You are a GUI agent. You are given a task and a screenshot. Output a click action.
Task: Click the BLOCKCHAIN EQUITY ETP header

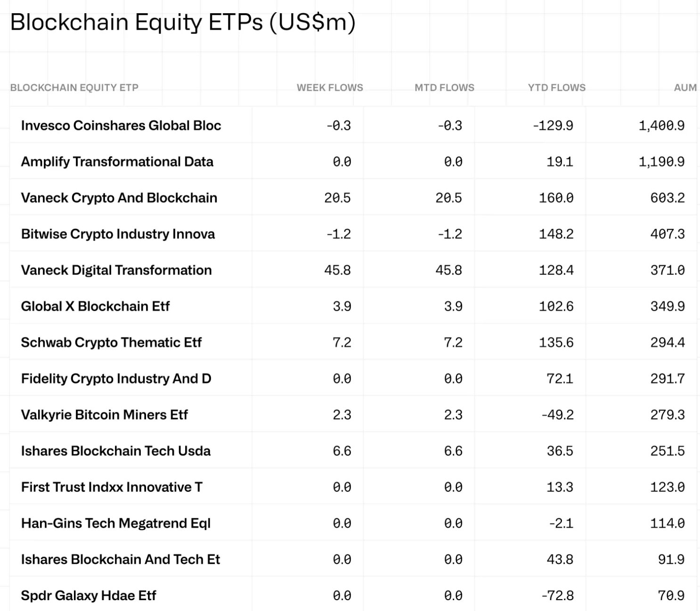[x=74, y=88]
